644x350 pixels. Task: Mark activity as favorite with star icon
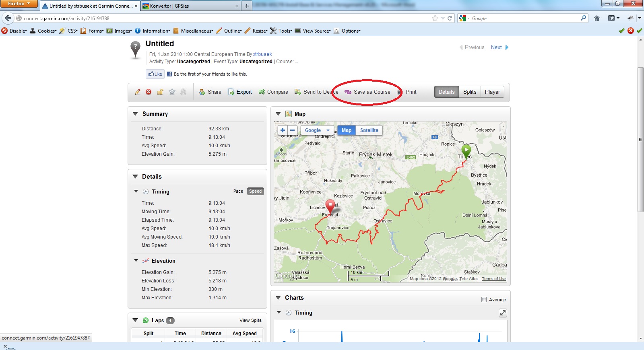click(x=172, y=92)
